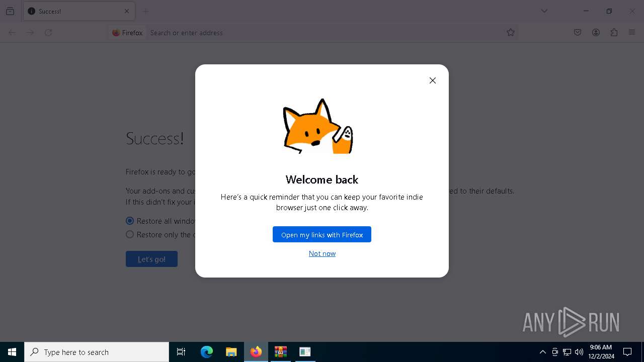Open WinRAR from the taskbar
The width and height of the screenshot is (644, 362).
(x=281, y=352)
